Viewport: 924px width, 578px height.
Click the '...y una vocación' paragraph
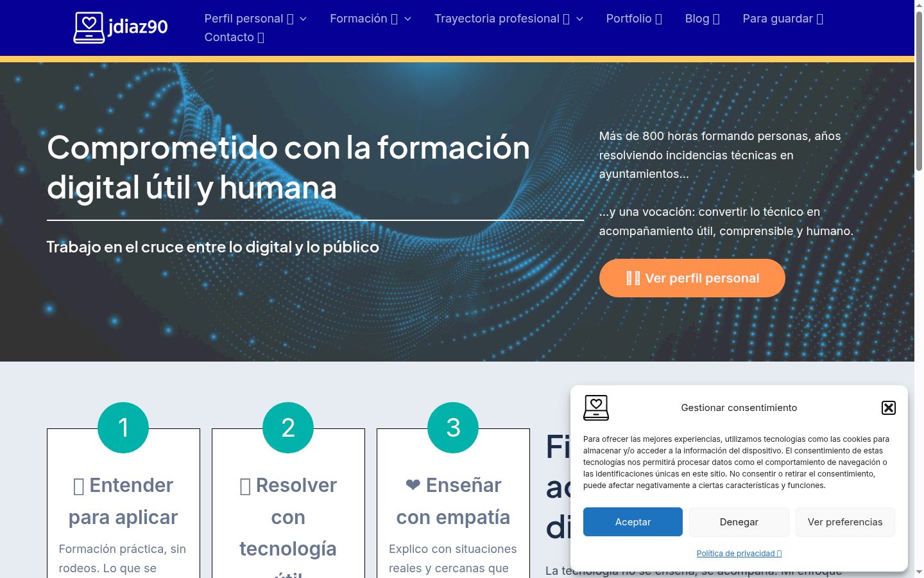coord(726,222)
